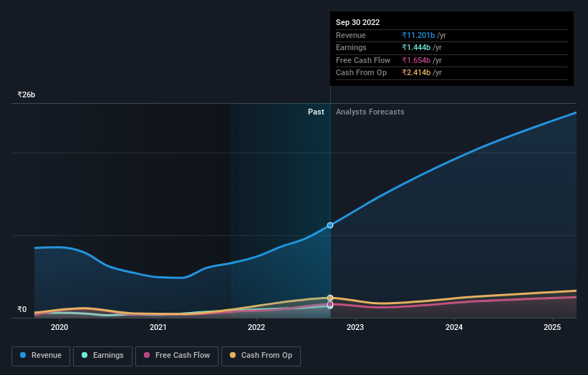Click the Past section label
588x375 pixels.
tap(316, 112)
